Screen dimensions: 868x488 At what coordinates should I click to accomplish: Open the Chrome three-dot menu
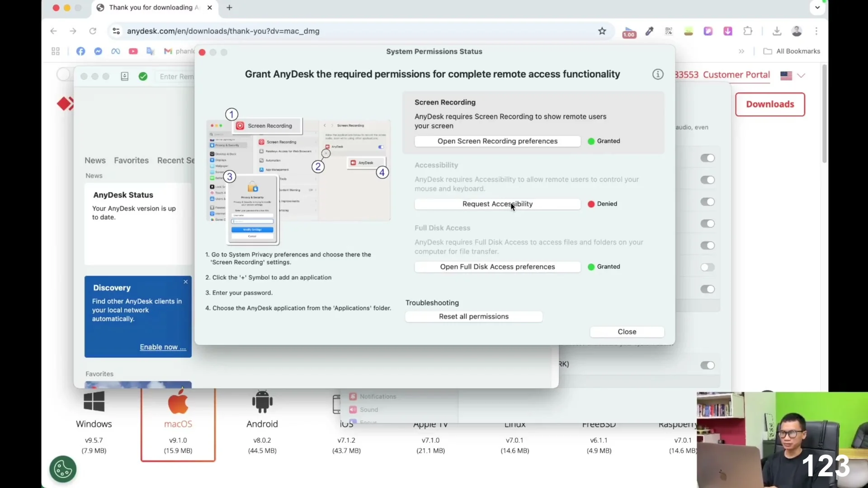[x=816, y=31]
